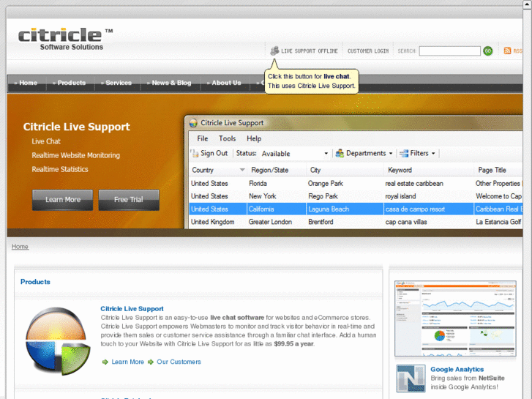Click the Page Title column header
The image size is (532, 399).
(498, 170)
